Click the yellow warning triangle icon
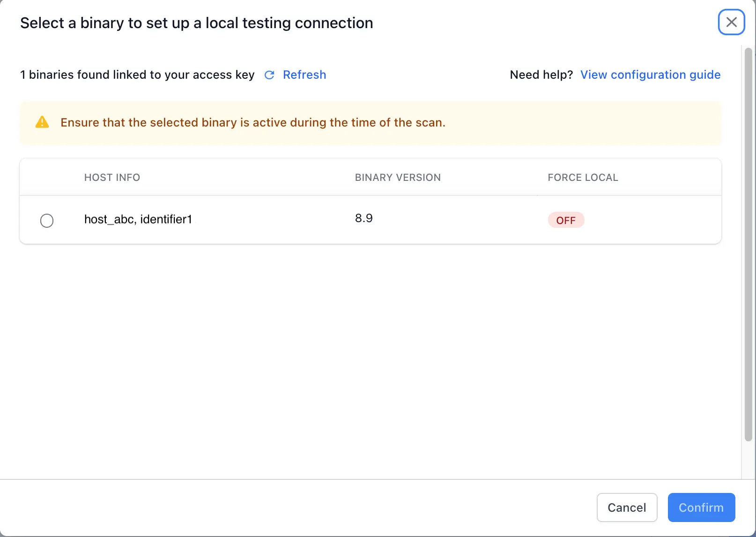The width and height of the screenshot is (756, 537). coord(42,122)
